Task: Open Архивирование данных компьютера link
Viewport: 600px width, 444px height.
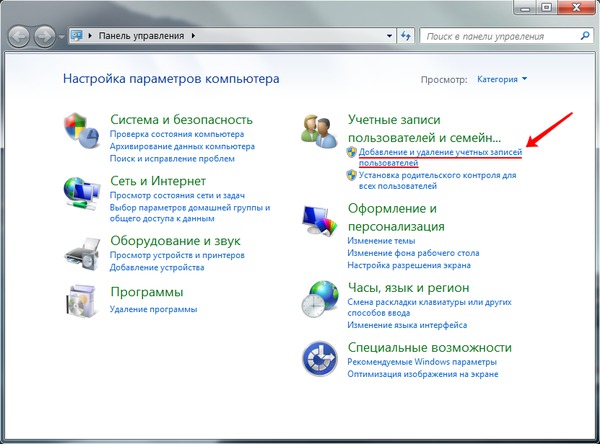Action: point(182,147)
